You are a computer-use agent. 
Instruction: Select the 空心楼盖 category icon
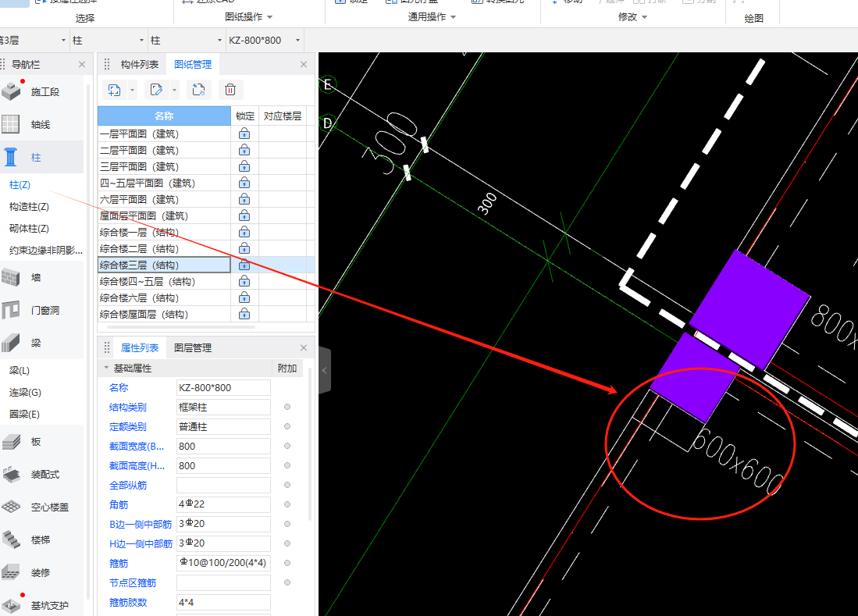(x=11, y=507)
